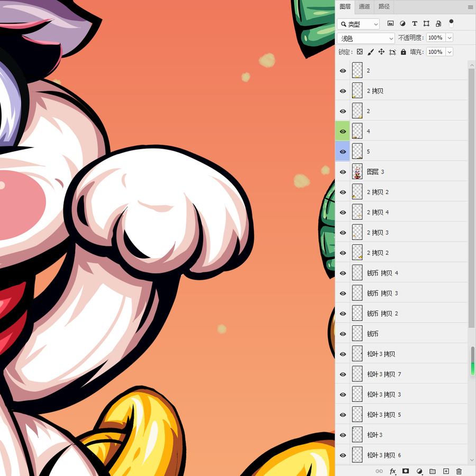The height and width of the screenshot is (476, 476).
Task: Filter for shape layers
Action: pos(426,23)
